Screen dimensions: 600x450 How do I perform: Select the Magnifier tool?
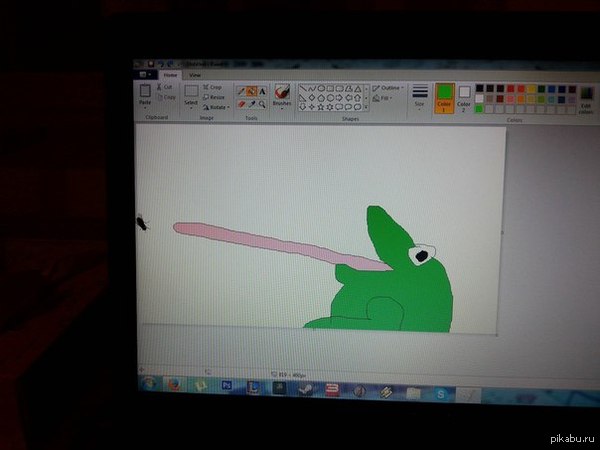pos(262,104)
